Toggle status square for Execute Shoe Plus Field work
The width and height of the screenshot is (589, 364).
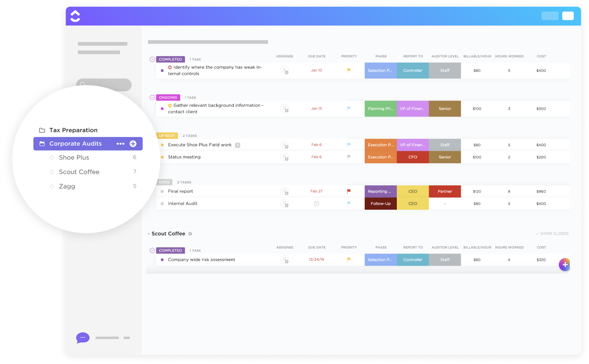[x=162, y=145]
